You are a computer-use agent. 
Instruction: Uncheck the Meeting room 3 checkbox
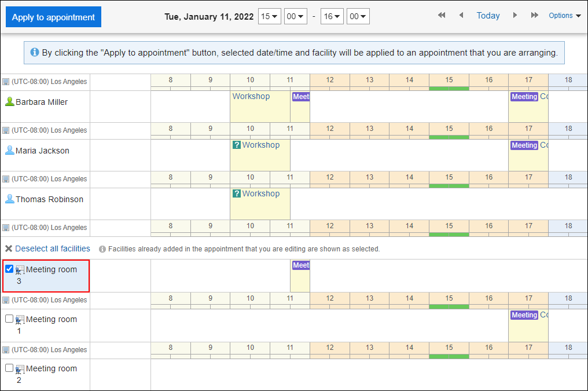pos(9,269)
